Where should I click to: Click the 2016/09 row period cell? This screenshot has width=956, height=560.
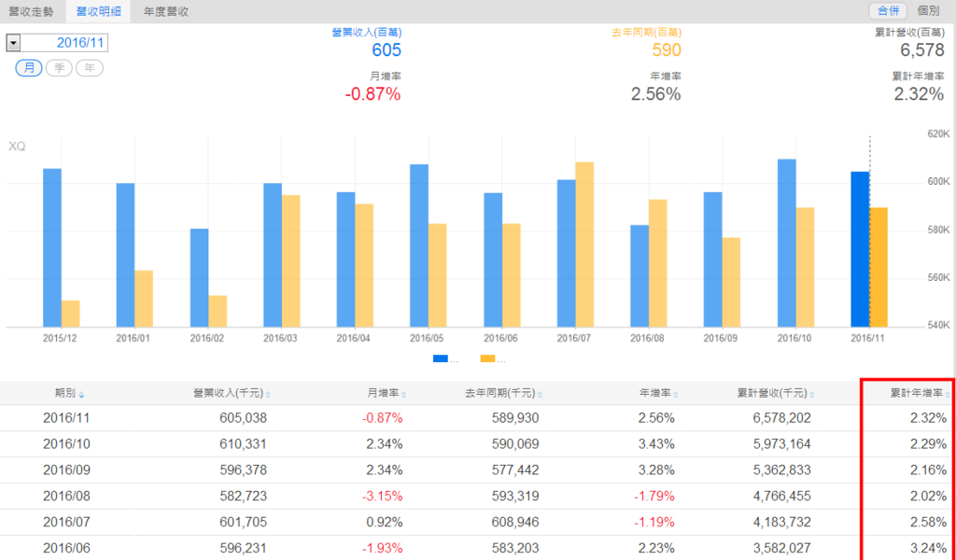[x=66, y=470]
